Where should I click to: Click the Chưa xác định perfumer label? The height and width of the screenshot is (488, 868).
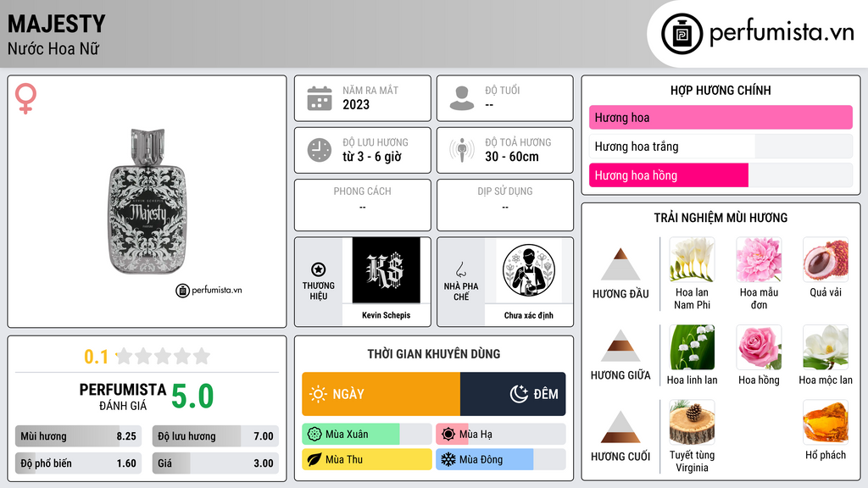pyautogui.click(x=529, y=315)
